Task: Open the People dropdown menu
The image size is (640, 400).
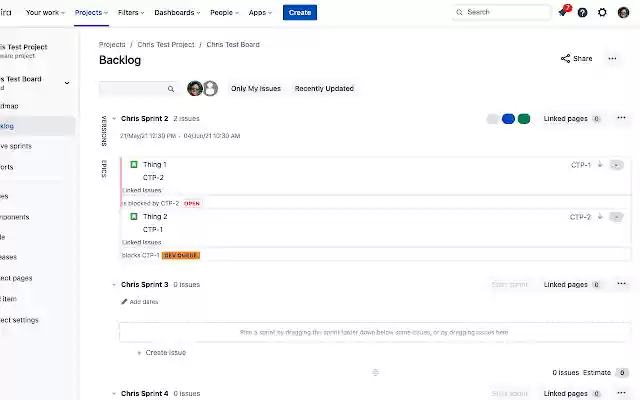Action: pyautogui.click(x=224, y=13)
